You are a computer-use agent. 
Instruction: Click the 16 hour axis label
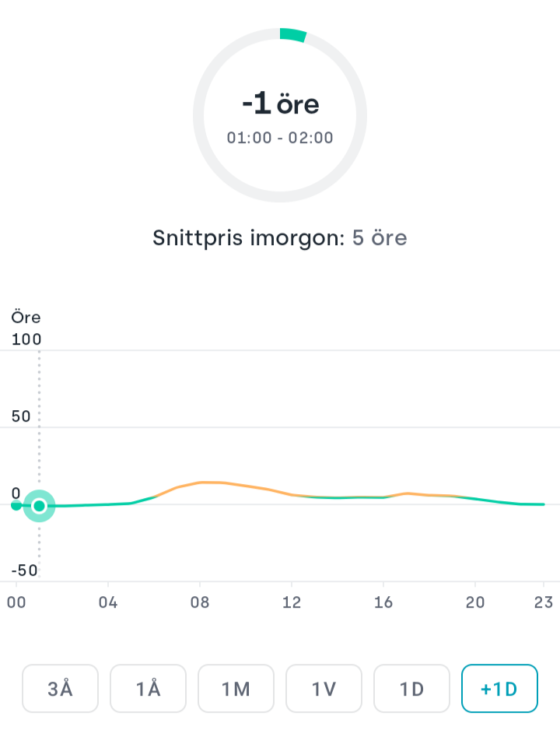(x=383, y=602)
